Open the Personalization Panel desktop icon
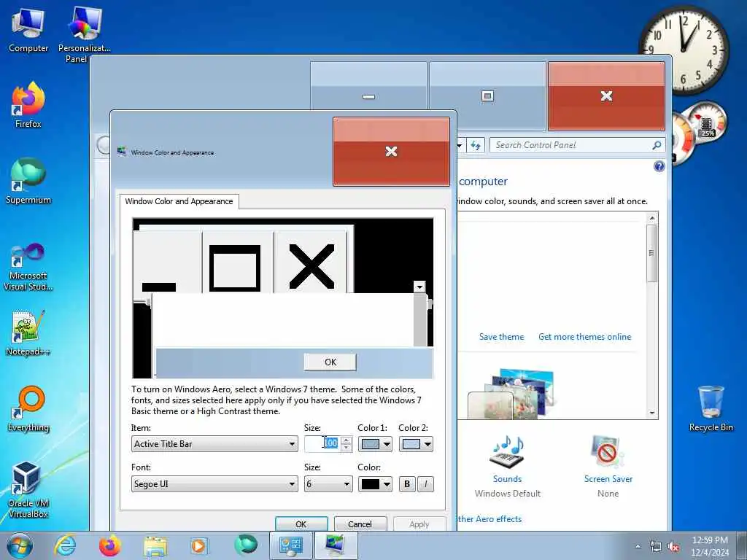This screenshot has height=560, width=747. tap(85, 34)
